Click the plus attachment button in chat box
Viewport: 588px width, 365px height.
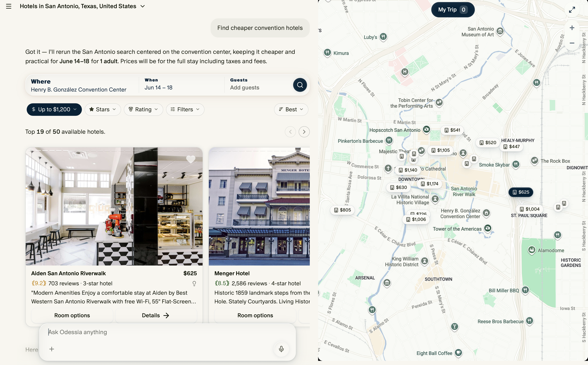click(52, 349)
